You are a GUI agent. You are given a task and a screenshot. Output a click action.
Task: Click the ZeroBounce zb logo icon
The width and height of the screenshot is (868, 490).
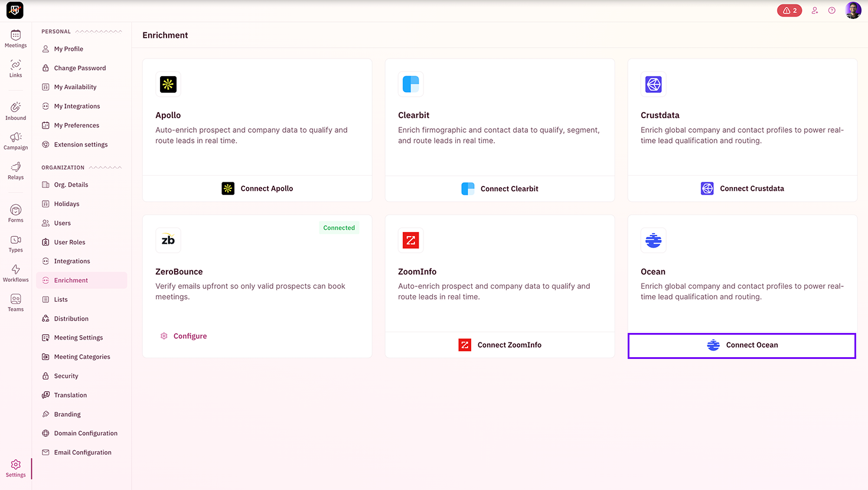(x=168, y=240)
